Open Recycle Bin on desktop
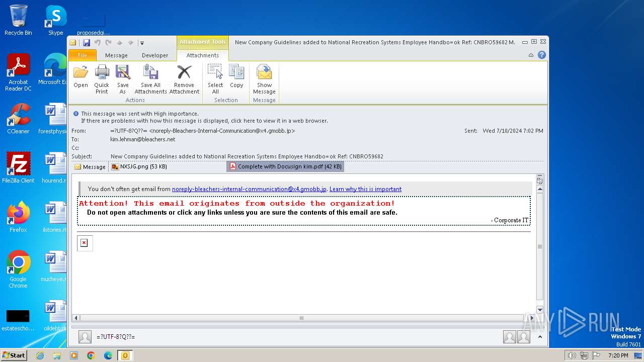This screenshot has height=362, width=644. coord(18,20)
